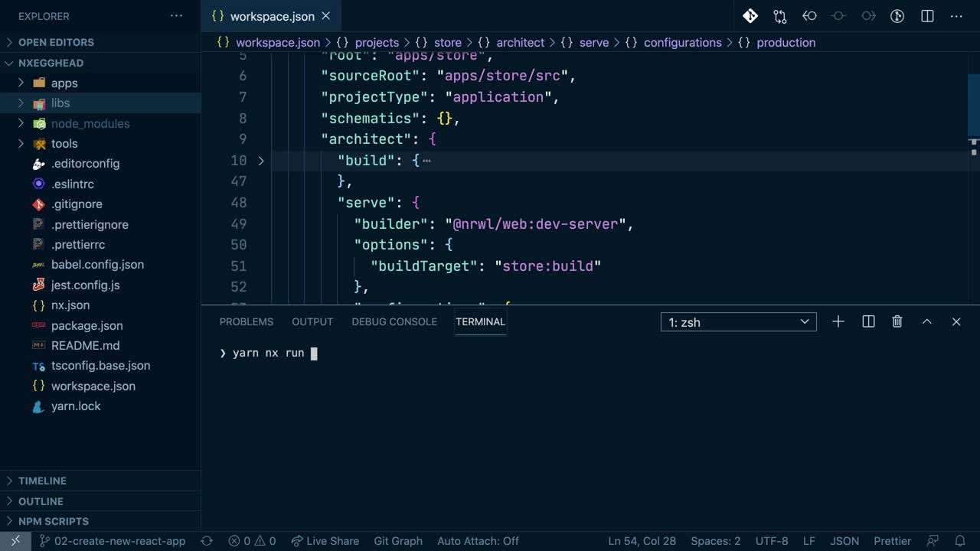Expand the folded 'build' block at line 10
The width and height of the screenshot is (980, 551).
[261, 161]
